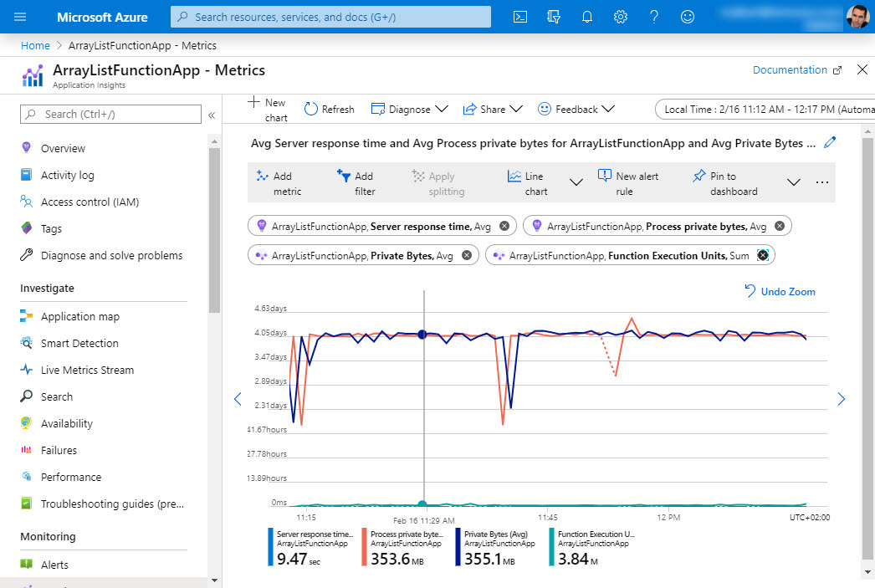Image resolution: width=875 pixels, height=588 pixels.
Task: Expand the Pin to dashboard dropdown arrow
Action: tap(794, 182)
